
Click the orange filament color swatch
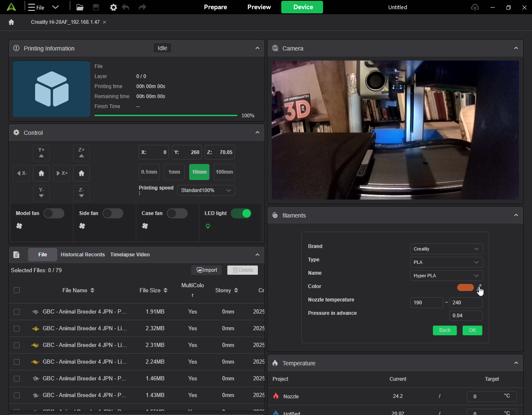tap(465, 287)
